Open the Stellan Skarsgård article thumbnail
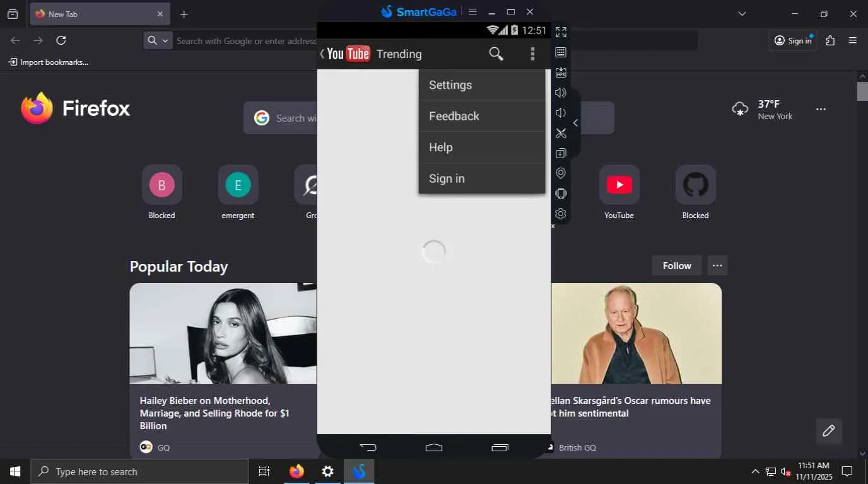Screen dimensions: 868x484 pos(636,333)
